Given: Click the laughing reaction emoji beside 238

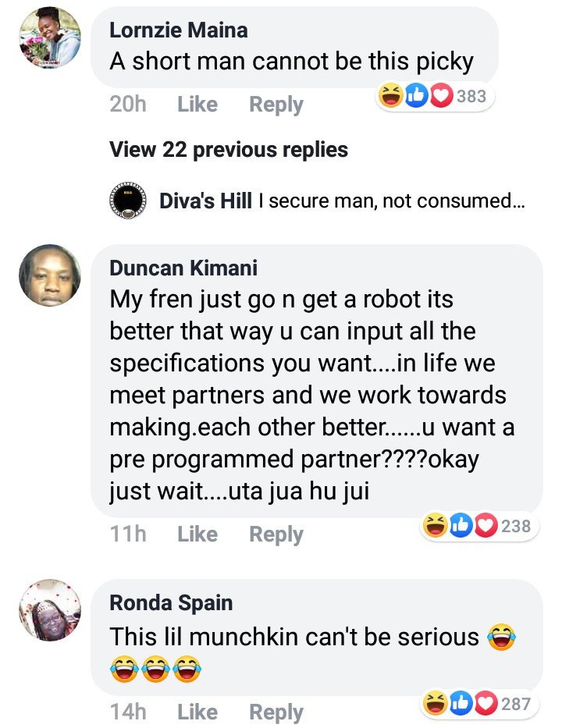Looking at the screenshot, I should [x=436, y=526].
